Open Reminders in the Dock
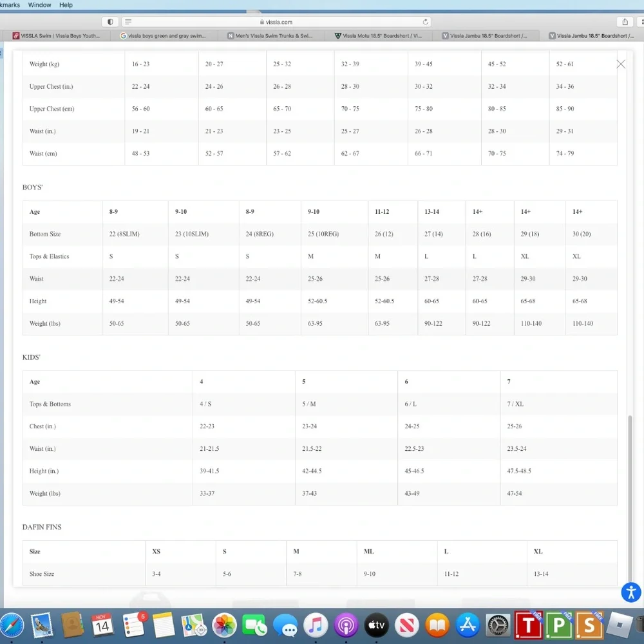The width and height of the screenshot is (644, 644). click(133, 625)
